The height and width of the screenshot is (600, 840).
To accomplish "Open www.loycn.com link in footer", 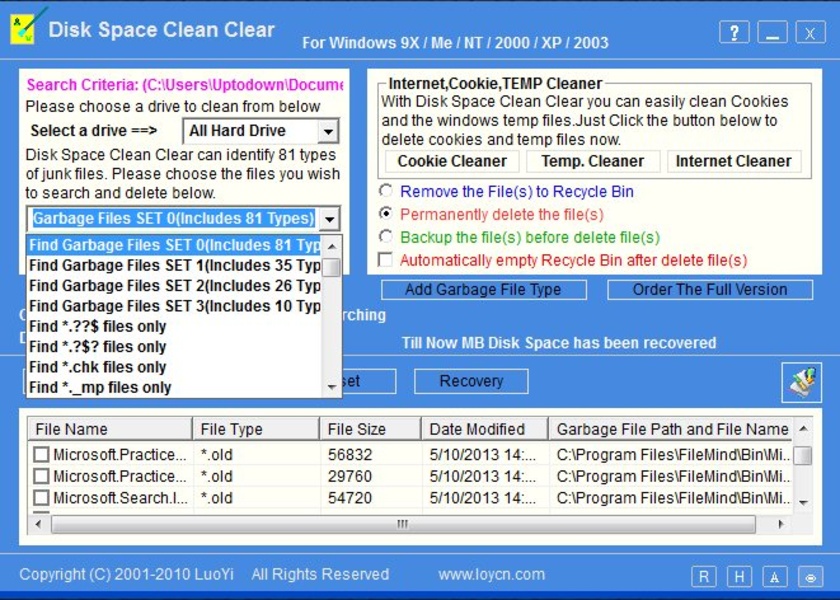I will [x=491, y=574].
